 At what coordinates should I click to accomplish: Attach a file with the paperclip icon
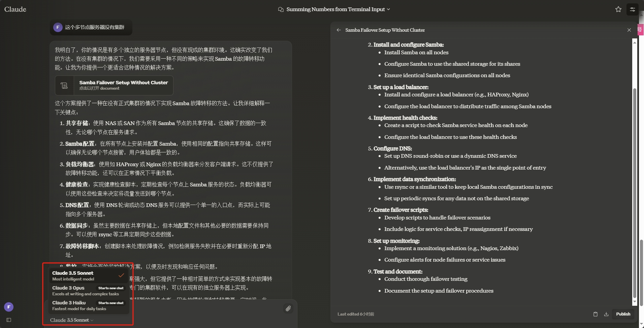click(x=288, y=308)
